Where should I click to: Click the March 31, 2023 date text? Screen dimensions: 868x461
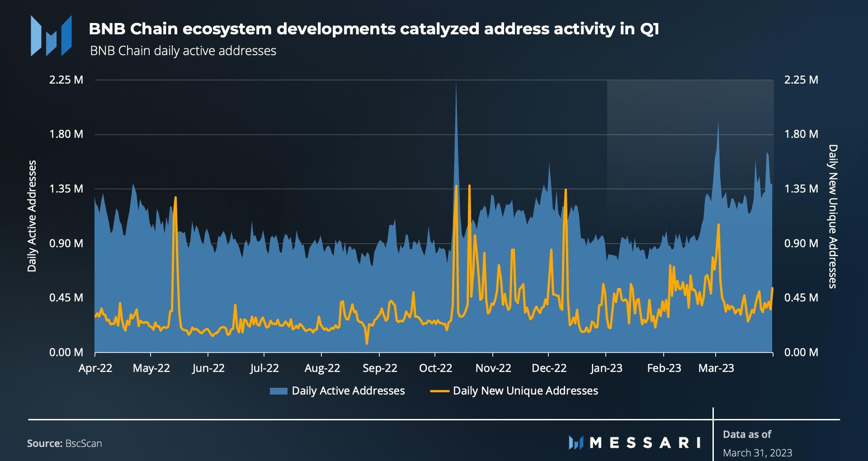[757, 452]
